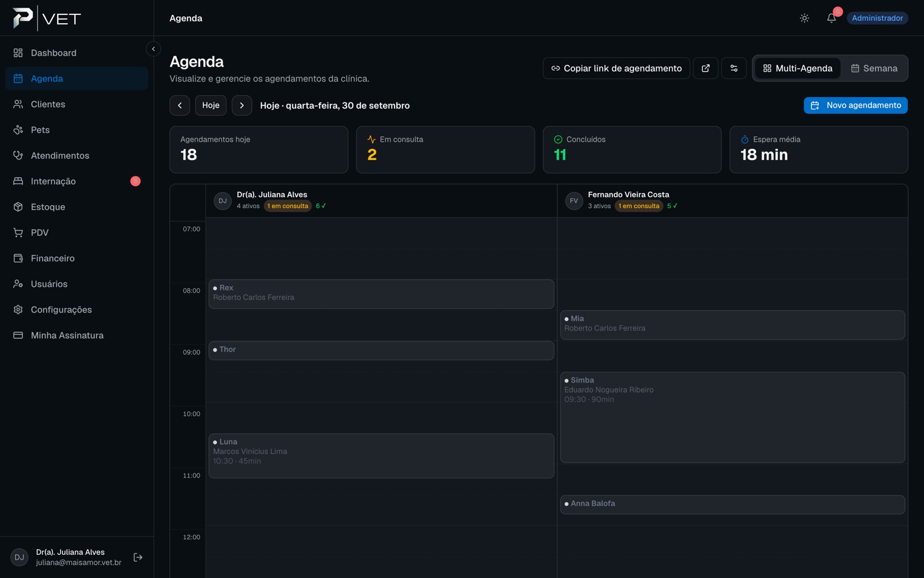
Task: Open Rex appointment card
Action: point(381,294)
